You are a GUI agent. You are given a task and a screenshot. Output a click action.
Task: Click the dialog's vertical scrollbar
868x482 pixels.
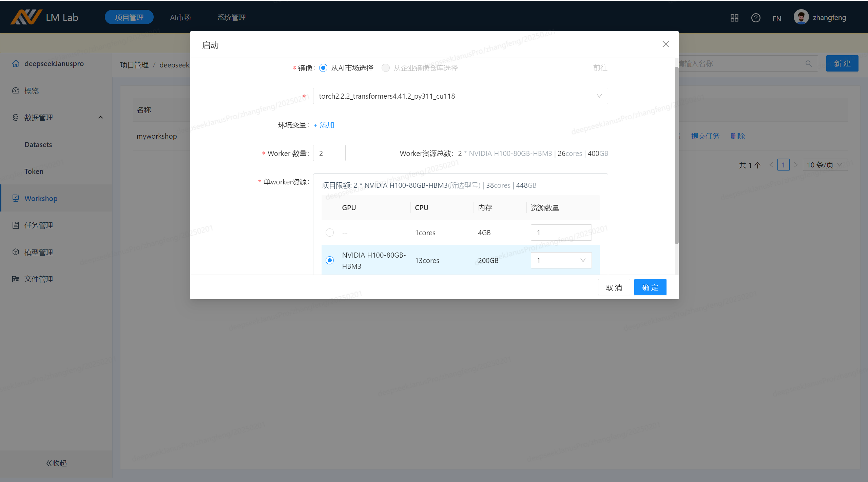point(676,155)
